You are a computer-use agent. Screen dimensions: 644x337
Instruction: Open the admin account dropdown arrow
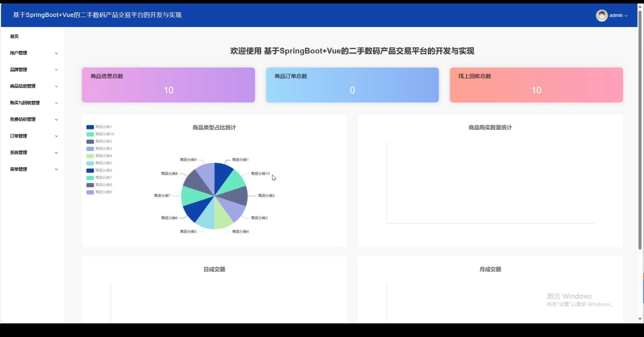[626, 16]
